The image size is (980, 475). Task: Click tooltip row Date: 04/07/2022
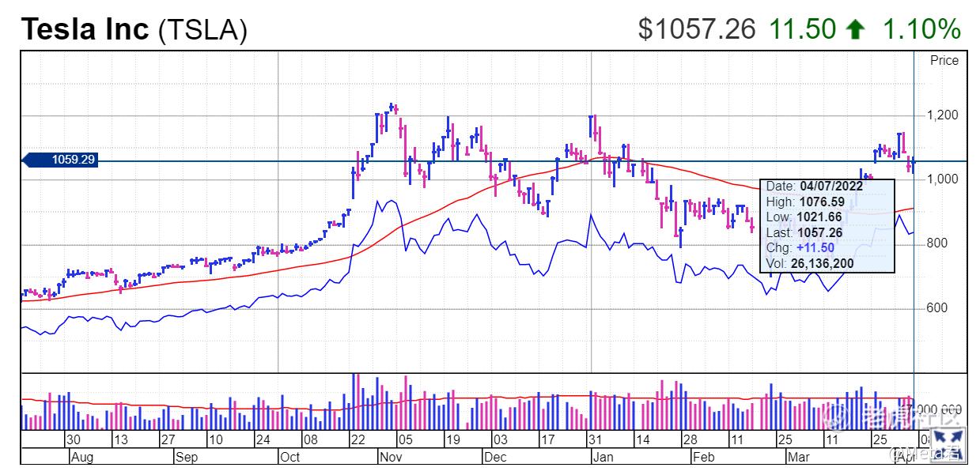pos(815,187)
